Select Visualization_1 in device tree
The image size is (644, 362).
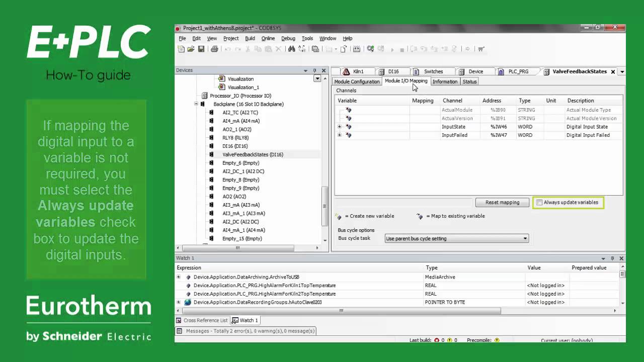pyautogui.click(x=243, y=87)
